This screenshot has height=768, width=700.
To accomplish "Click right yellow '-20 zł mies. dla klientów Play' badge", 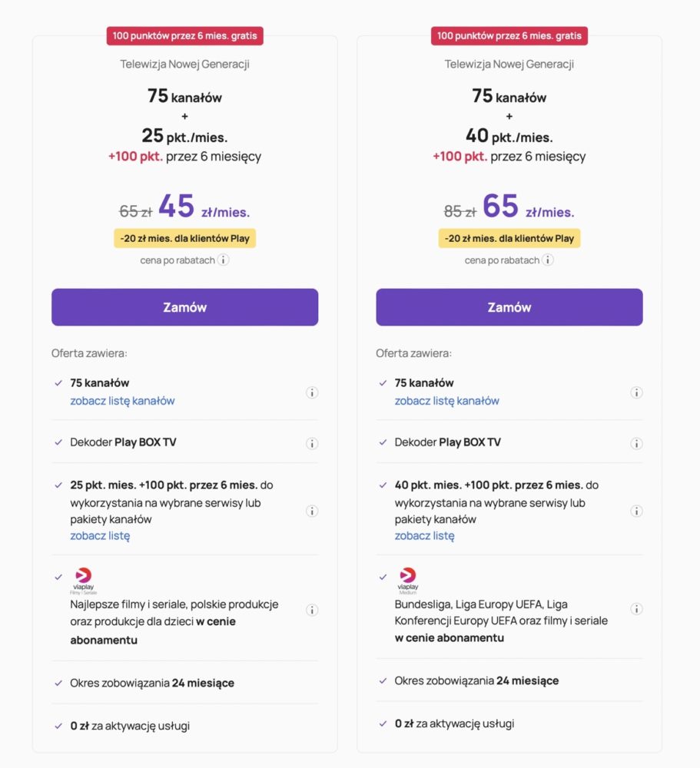I will 509,239.
